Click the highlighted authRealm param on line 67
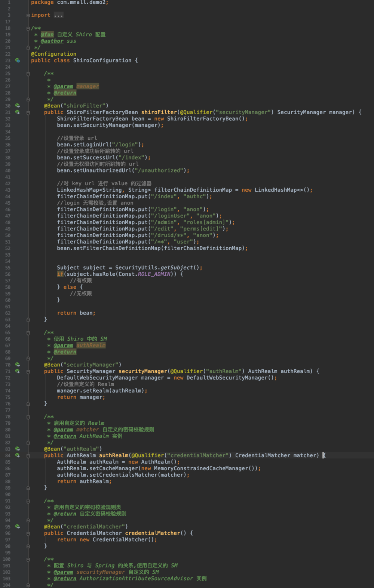 coord(91,346)
